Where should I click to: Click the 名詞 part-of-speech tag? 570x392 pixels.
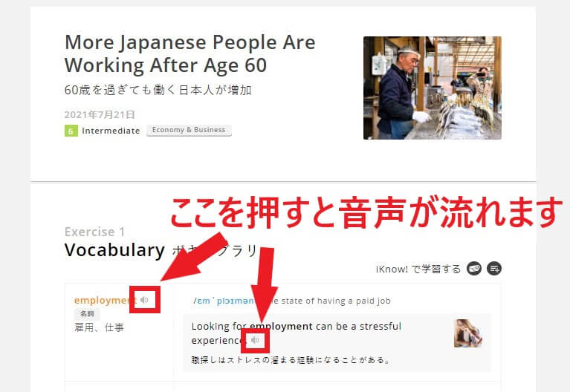click(x=87, y=313)
